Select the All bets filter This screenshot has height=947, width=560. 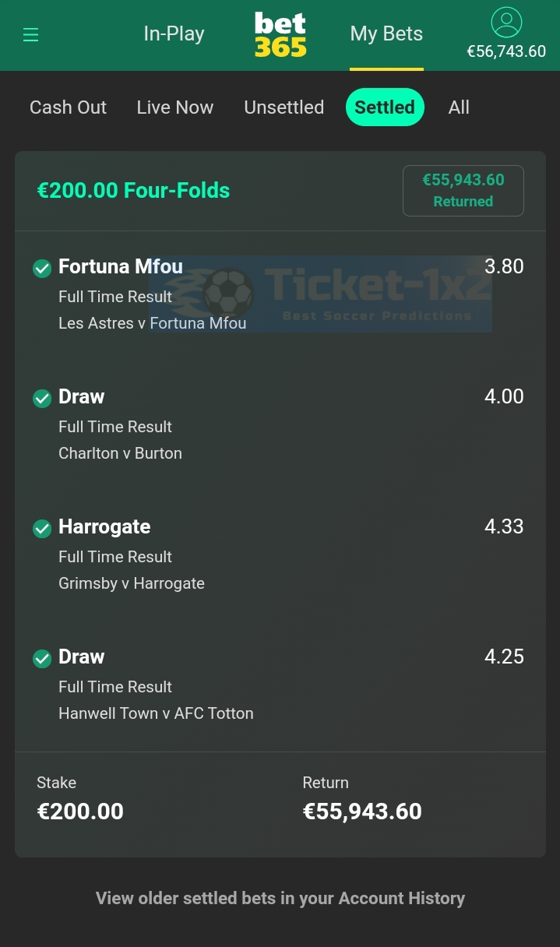[459, 107]
